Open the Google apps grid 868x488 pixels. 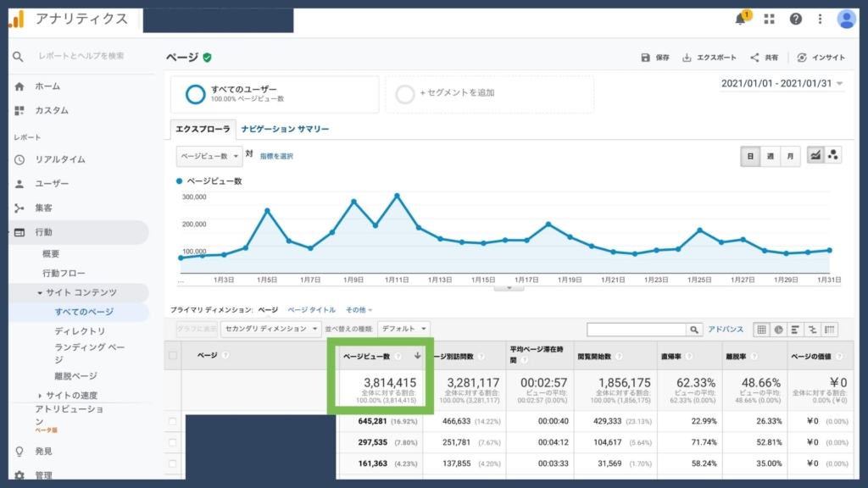[x=770, y=19]
